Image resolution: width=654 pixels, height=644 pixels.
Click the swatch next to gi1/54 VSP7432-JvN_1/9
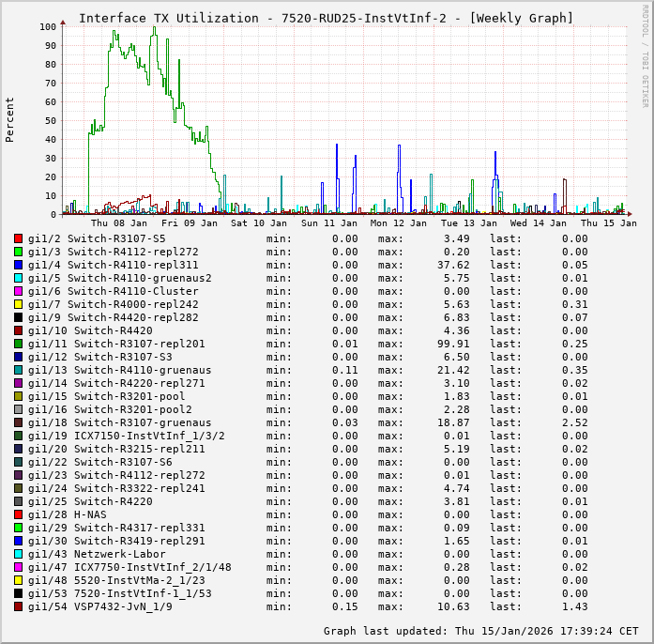[19, 606]
